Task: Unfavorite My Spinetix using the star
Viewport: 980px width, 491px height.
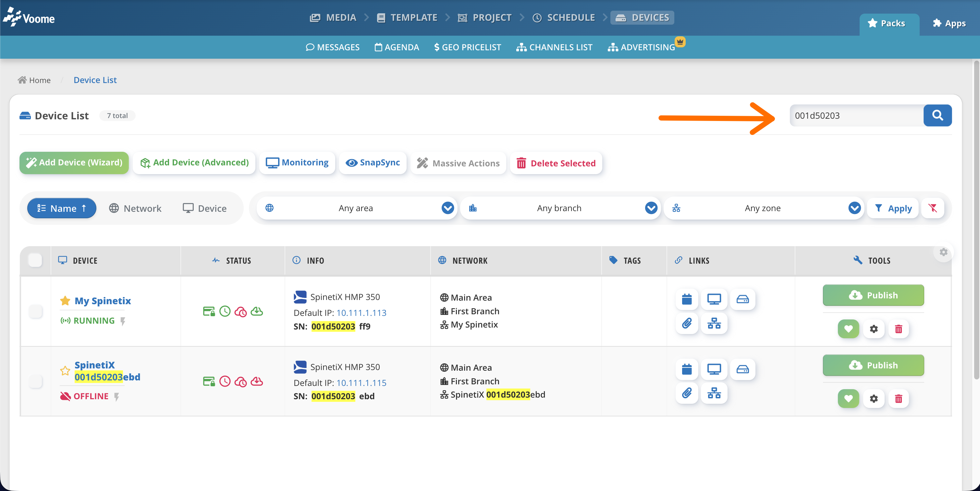Action: [65, 301]
